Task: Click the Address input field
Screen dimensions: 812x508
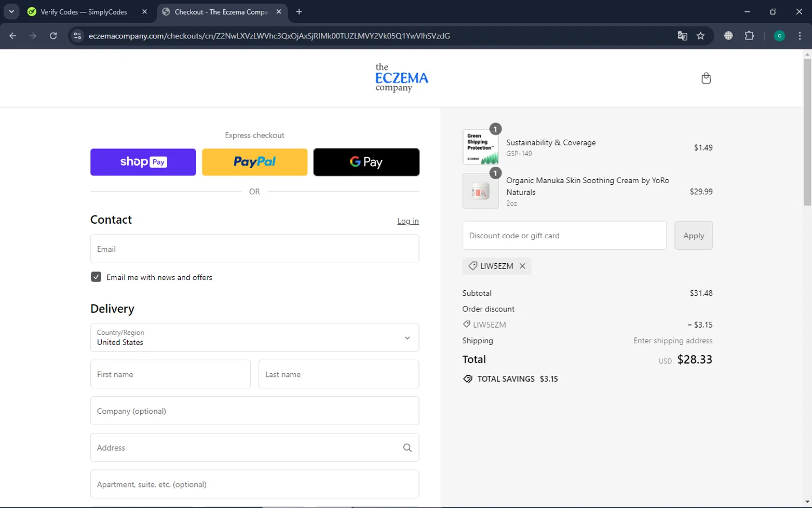Action: pyautogui.click(x=254, y=448)
